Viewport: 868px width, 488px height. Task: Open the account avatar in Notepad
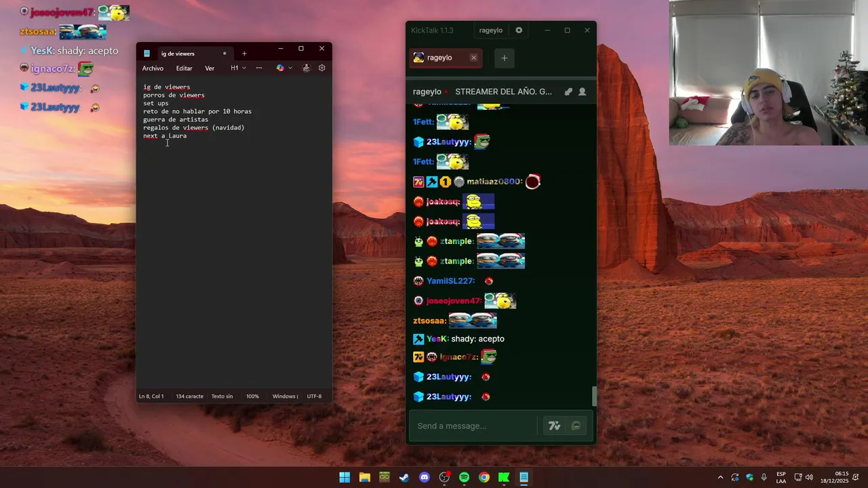(x=306, y=68)
